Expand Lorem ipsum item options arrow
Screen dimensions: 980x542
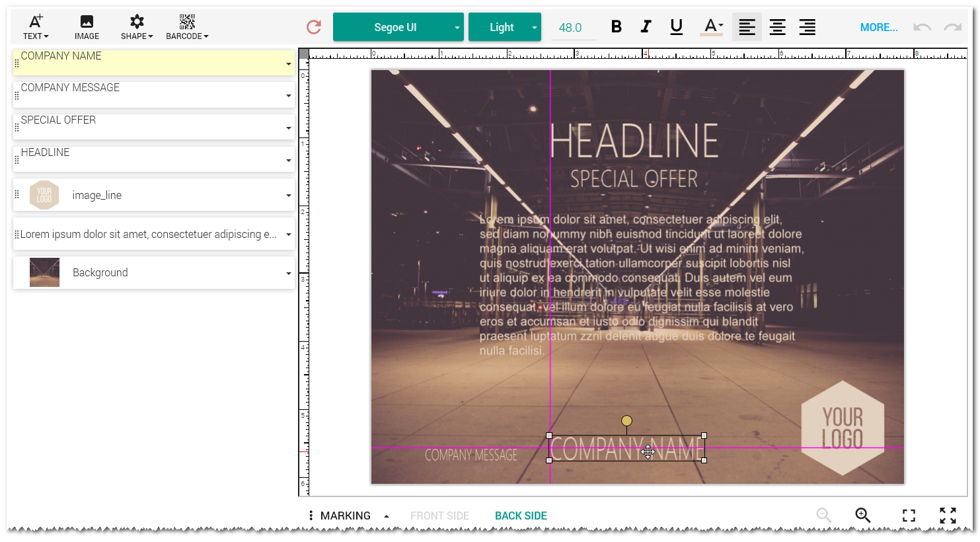[x=289, y=235]
